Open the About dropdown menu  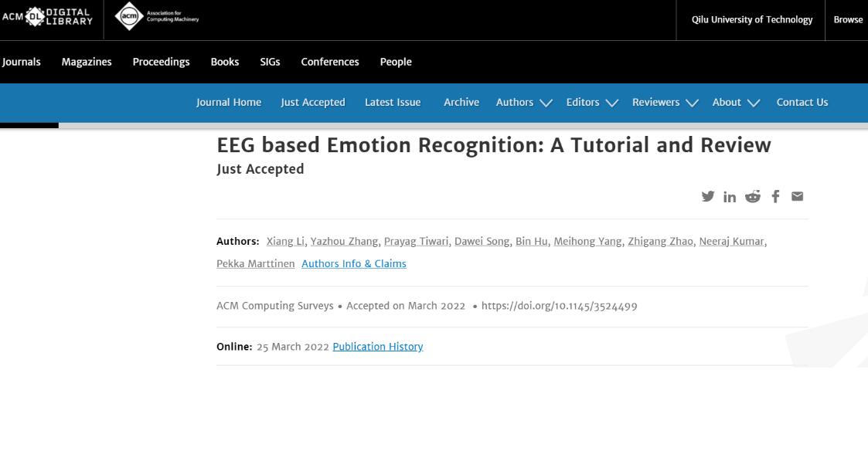(x=736, y=102)
